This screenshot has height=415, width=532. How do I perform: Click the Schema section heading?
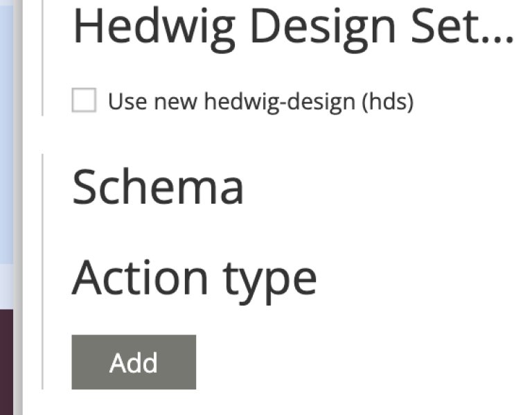point(158,187)
